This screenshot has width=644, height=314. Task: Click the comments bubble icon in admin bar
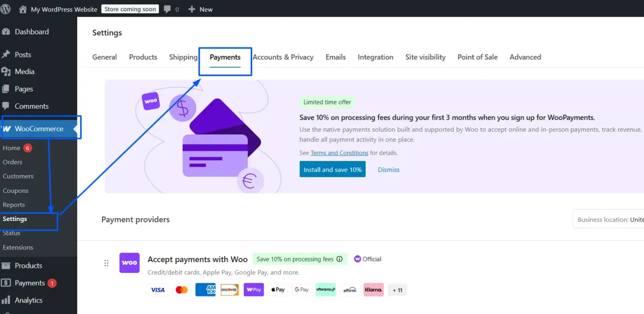pos(167,9)
